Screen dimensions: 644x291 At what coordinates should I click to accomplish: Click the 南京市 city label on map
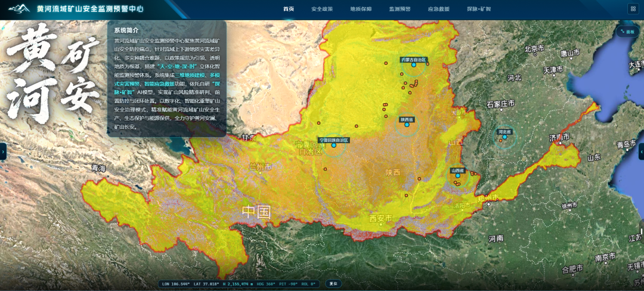click(x=605, y=258)
